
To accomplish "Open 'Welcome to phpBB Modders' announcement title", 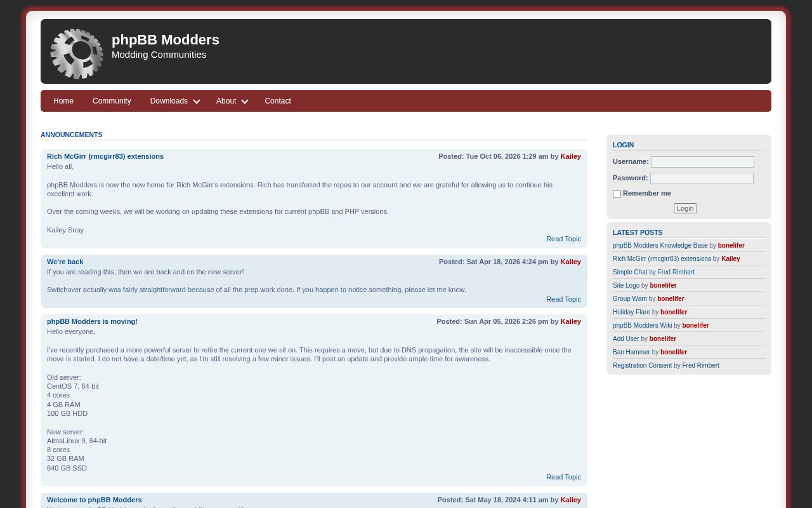I will point(94,500).
